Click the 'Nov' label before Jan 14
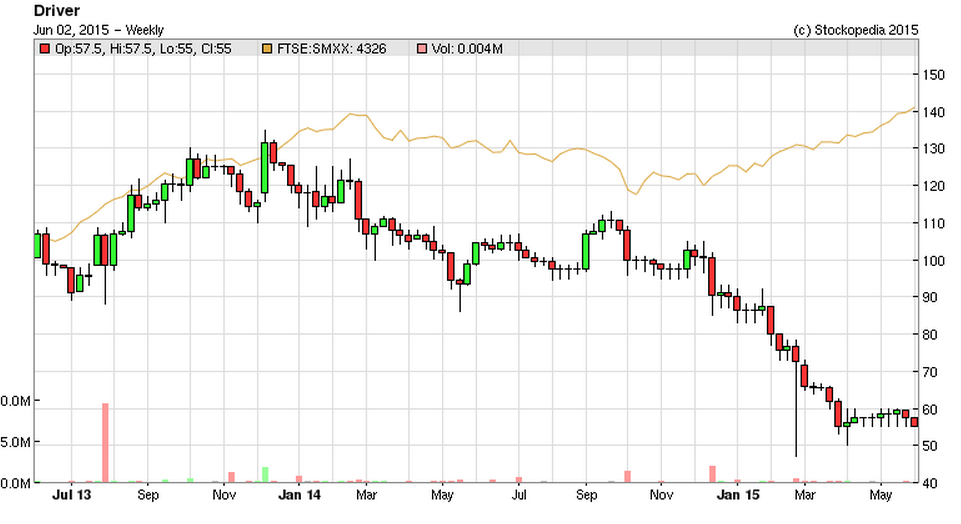961x524 pixels. tap(224, 495)
